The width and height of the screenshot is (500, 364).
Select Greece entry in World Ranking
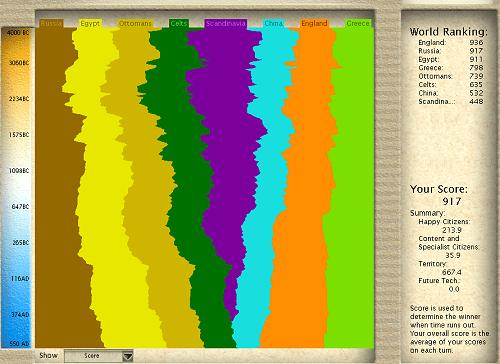pyautogui.click(x=451, y=68)
